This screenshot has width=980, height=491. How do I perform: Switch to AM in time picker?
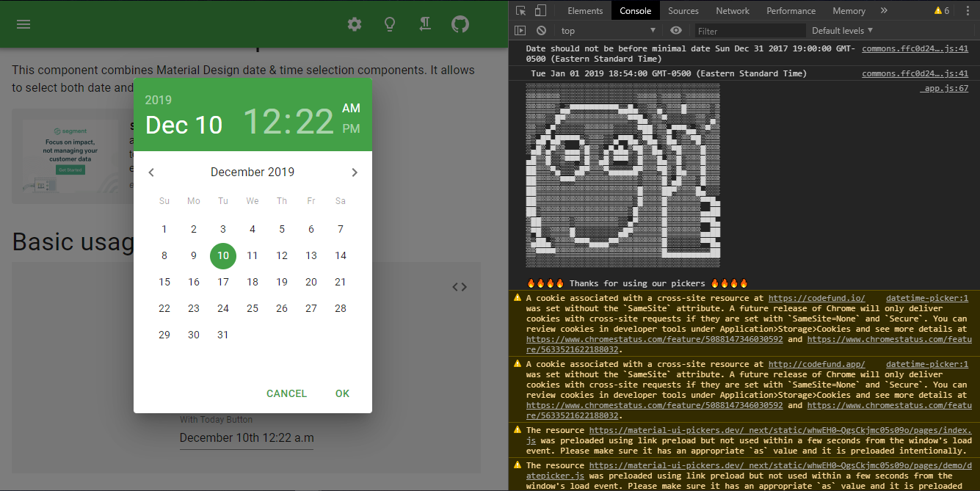pyautogui.click(x=351, y=109)
